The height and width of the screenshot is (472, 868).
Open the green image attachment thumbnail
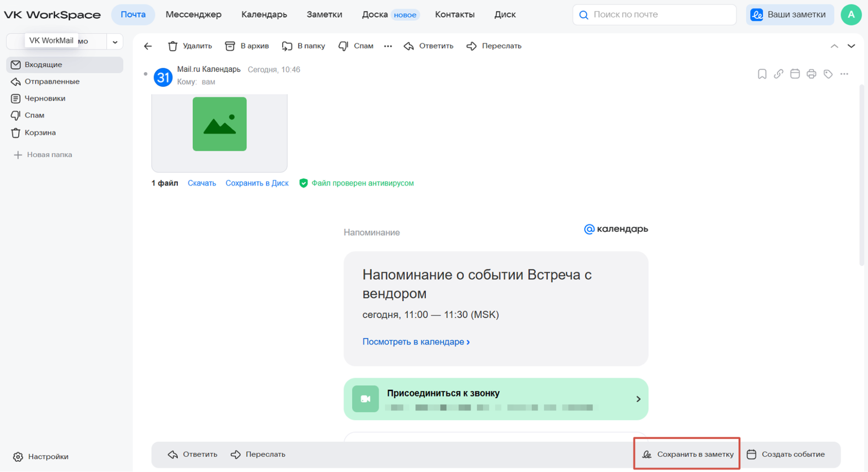pos(219,124)
